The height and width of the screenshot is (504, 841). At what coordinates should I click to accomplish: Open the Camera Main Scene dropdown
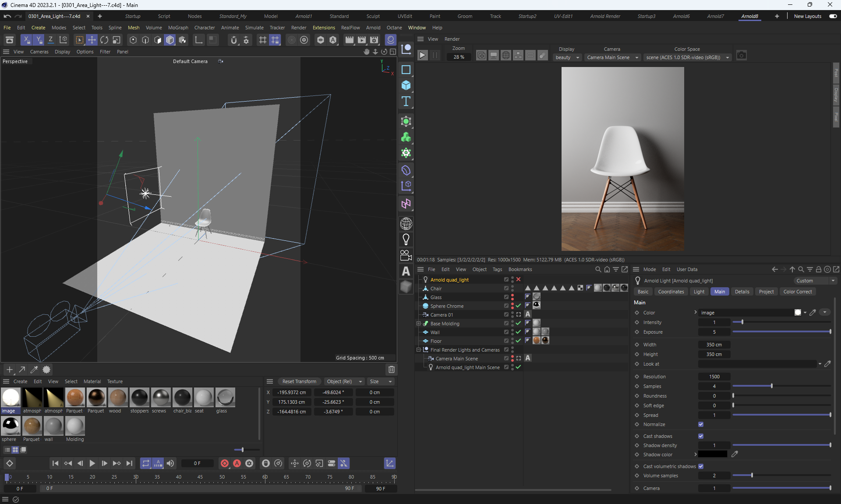pyautogui.click(x=612, y=57)
